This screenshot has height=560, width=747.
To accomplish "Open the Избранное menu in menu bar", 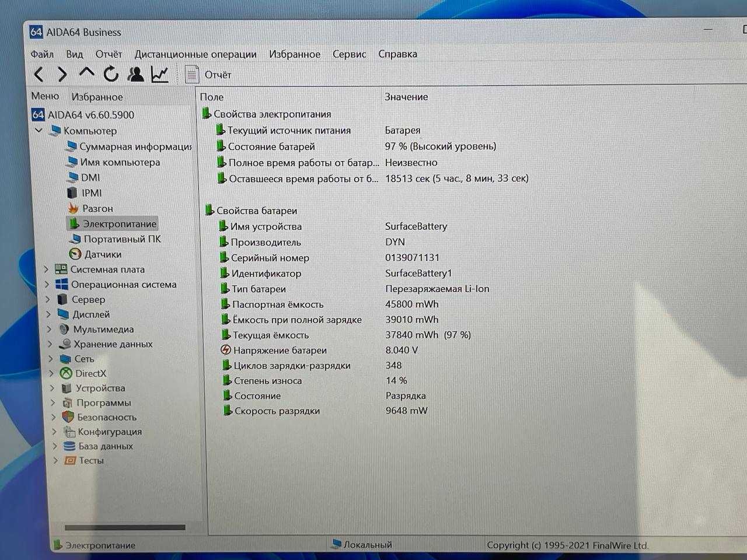I will [294, 54].
